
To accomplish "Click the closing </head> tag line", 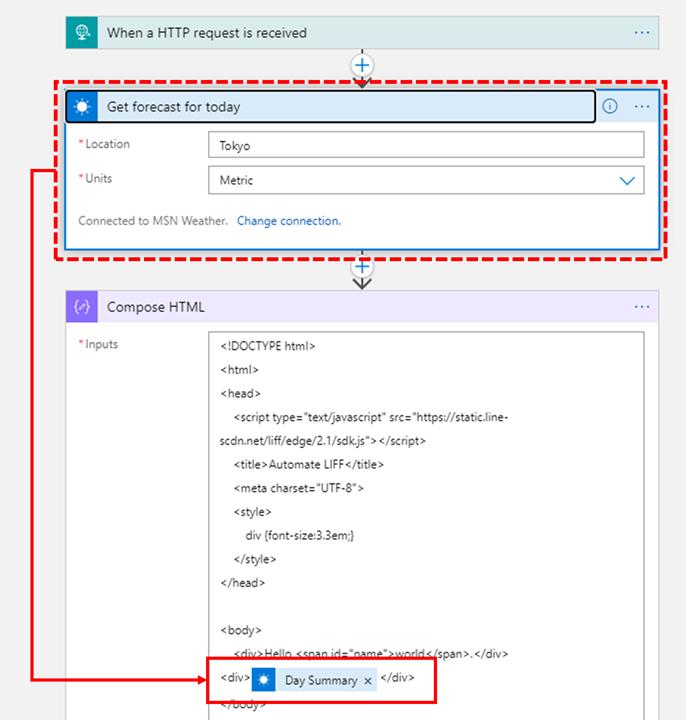I will point(243,583).
